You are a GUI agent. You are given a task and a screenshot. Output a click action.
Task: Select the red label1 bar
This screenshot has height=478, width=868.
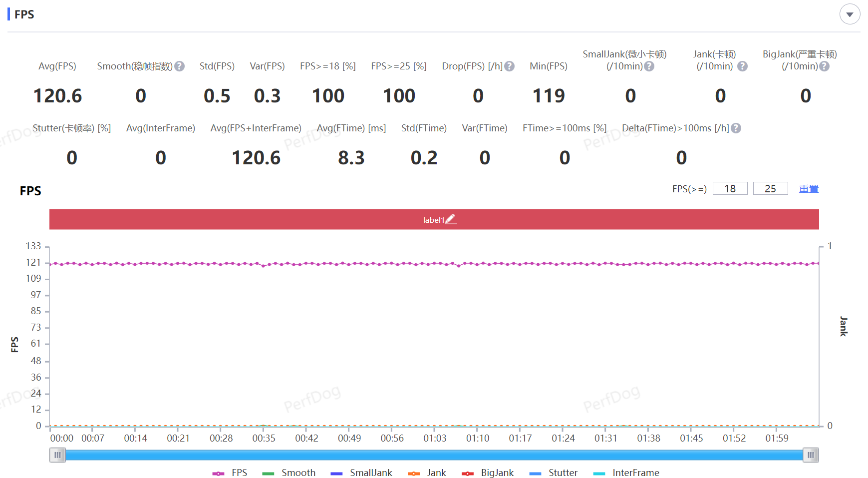click(434, 219)
